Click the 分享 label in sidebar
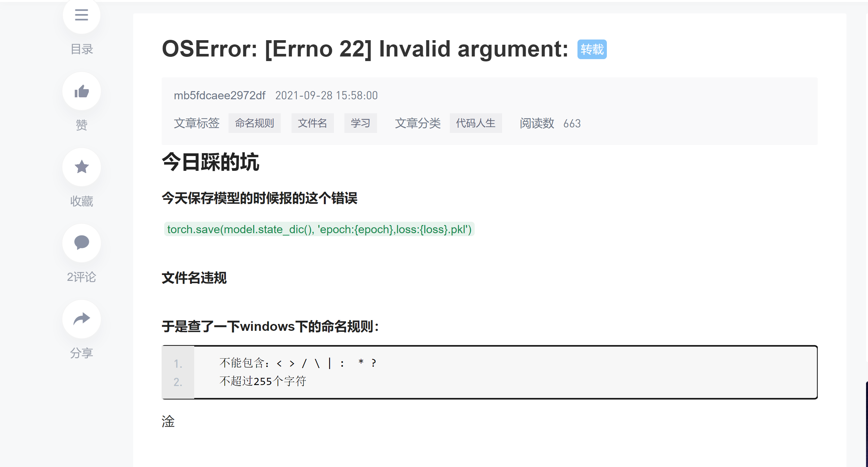 pos(81,353)
